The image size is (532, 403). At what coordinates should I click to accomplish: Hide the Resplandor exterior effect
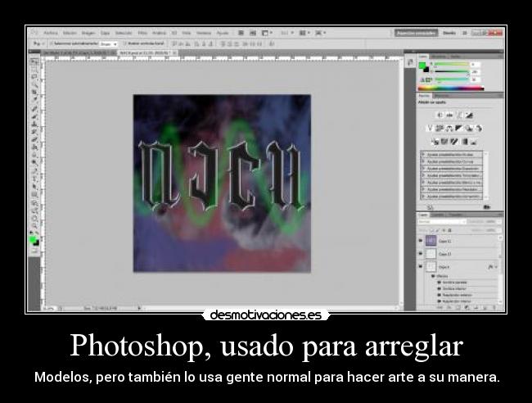click(x=439, y=295)
